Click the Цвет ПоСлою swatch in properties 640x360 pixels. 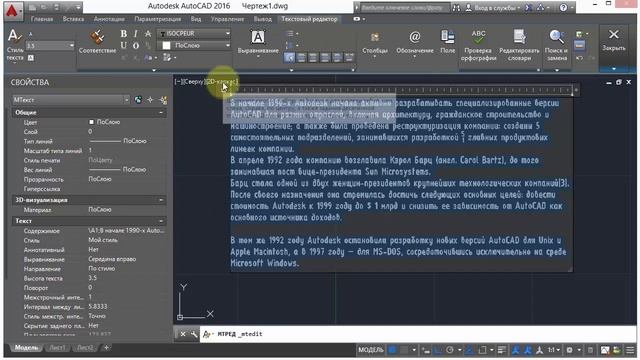point(91,122)
